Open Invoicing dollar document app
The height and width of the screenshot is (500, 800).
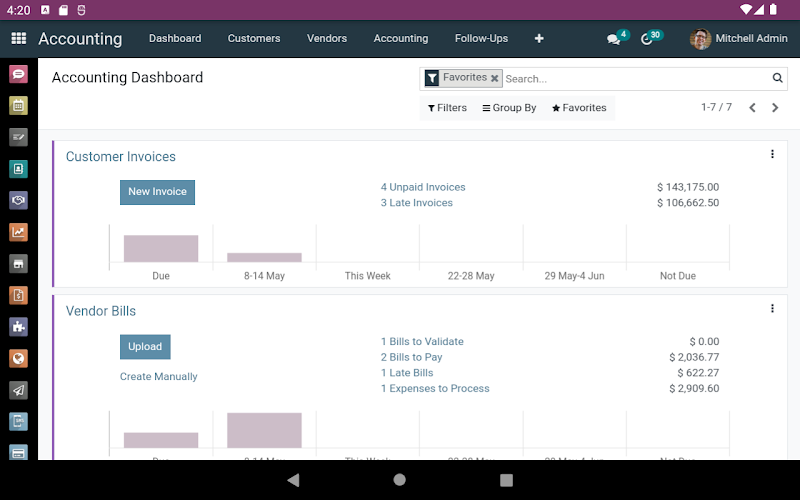click(x=18, y=295)
